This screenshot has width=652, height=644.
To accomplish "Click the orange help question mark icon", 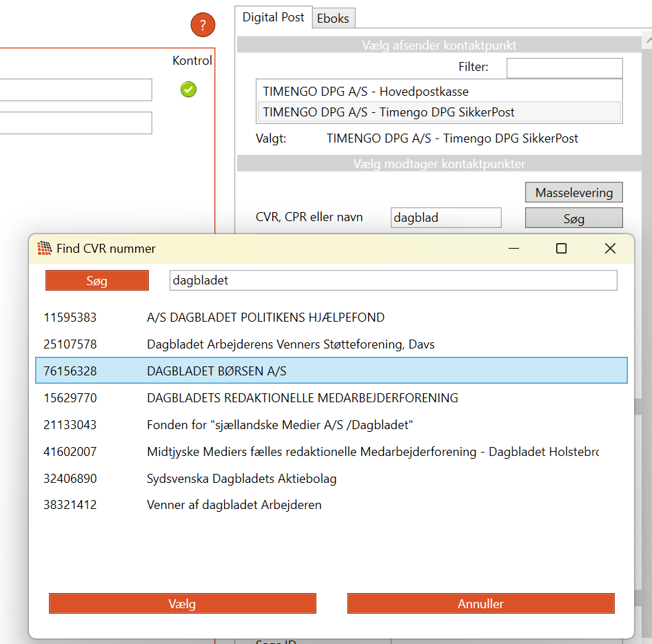I will click(x=203, y=26).
